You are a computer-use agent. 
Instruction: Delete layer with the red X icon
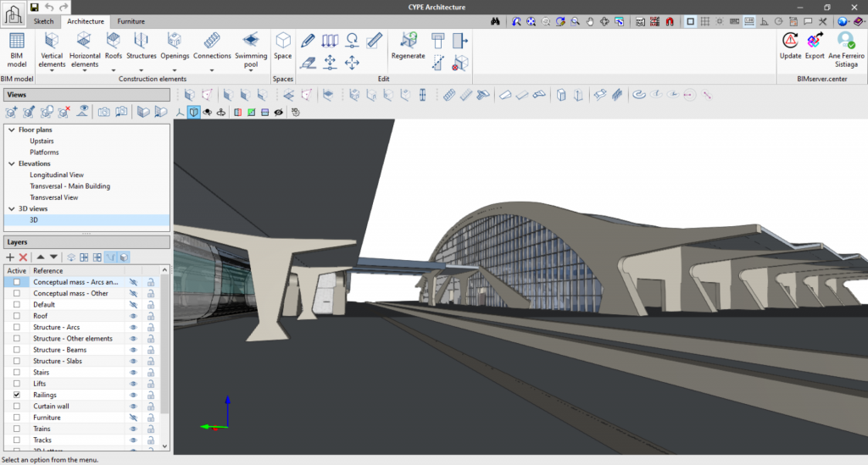(x=24, y=257)
